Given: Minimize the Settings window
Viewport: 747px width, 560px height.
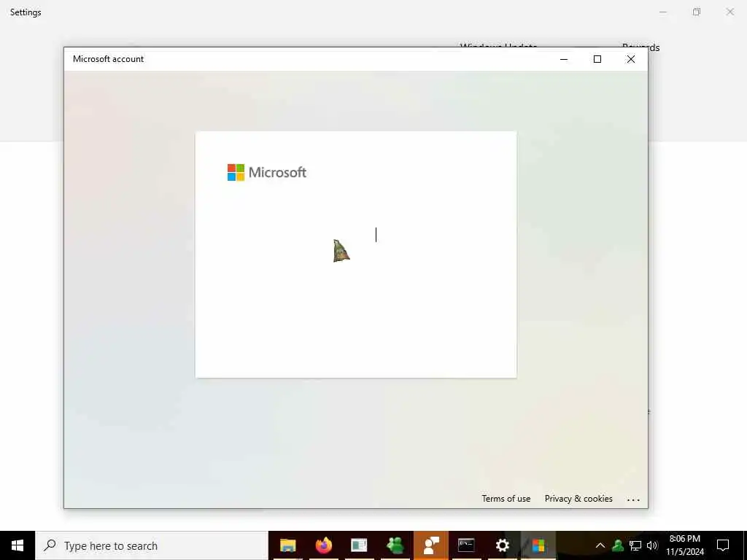Looking at the screenshot, I should [663, 12].
